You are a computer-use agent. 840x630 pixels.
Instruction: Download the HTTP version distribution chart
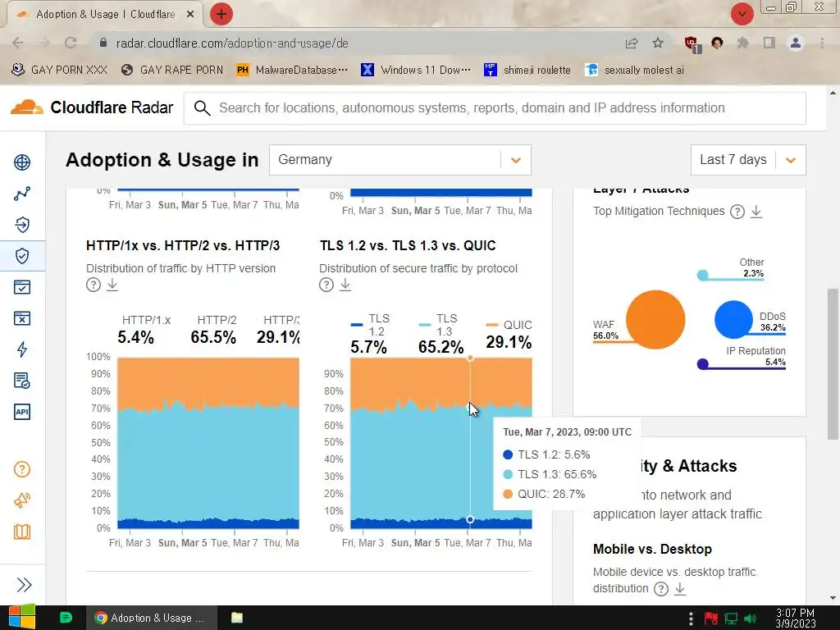tap(112, 285)
